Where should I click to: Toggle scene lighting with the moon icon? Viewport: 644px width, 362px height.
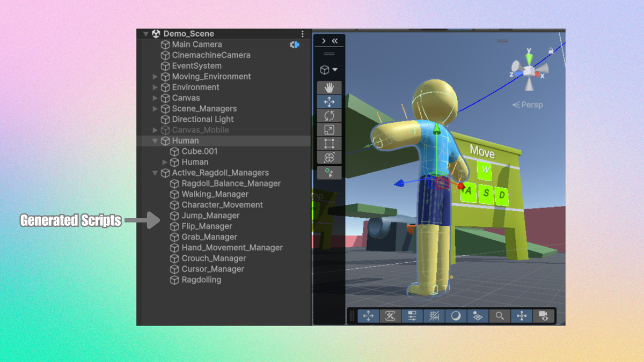click(455, 316)
